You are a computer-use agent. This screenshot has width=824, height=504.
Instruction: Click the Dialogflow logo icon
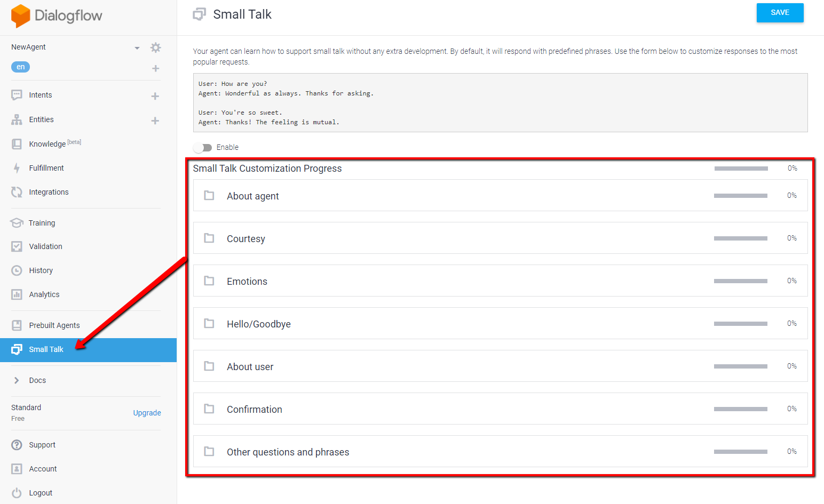[x=21, y=16]
